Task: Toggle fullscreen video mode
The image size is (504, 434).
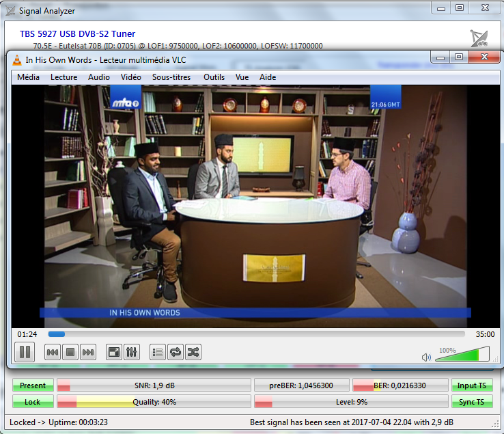Action: [x=115, y=353]
